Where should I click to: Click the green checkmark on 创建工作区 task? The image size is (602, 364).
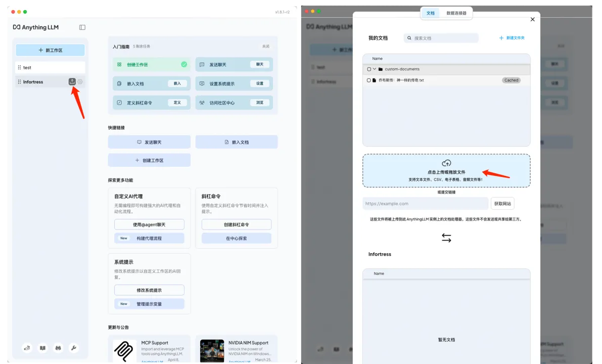[184, 65]
